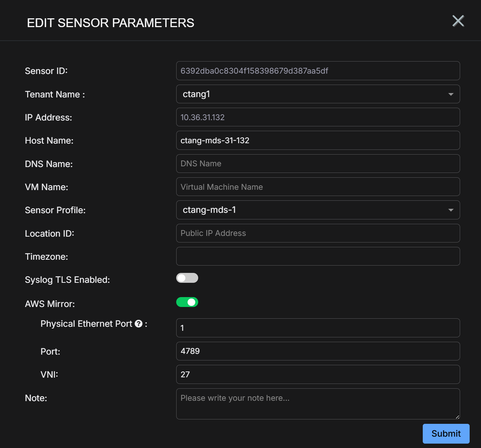Viewport: 481px width, 448px height.
Task: Click the AWS Mirror label
Action: [50, 304]
